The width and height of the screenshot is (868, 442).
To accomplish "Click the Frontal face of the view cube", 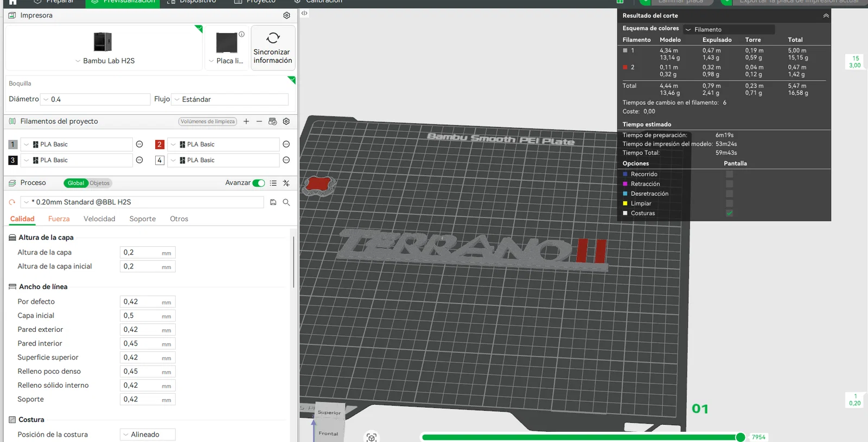I will click(329, 433).
